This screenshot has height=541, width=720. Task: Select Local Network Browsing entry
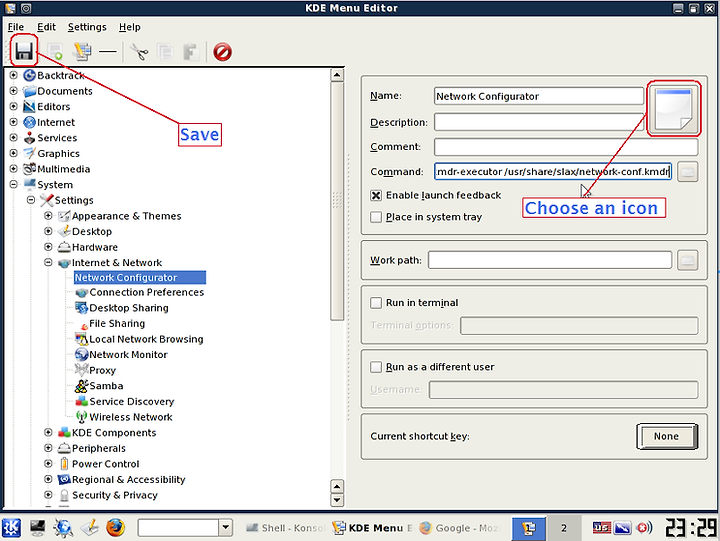click(139, 339)
